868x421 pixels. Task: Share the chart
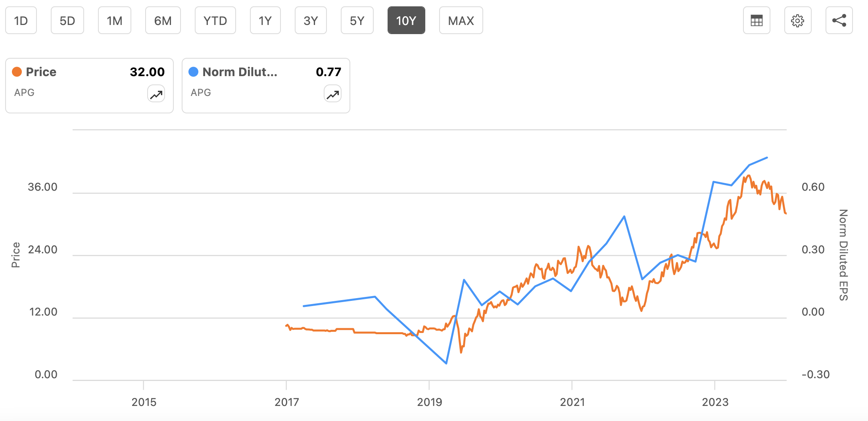[x=839, y=20]
